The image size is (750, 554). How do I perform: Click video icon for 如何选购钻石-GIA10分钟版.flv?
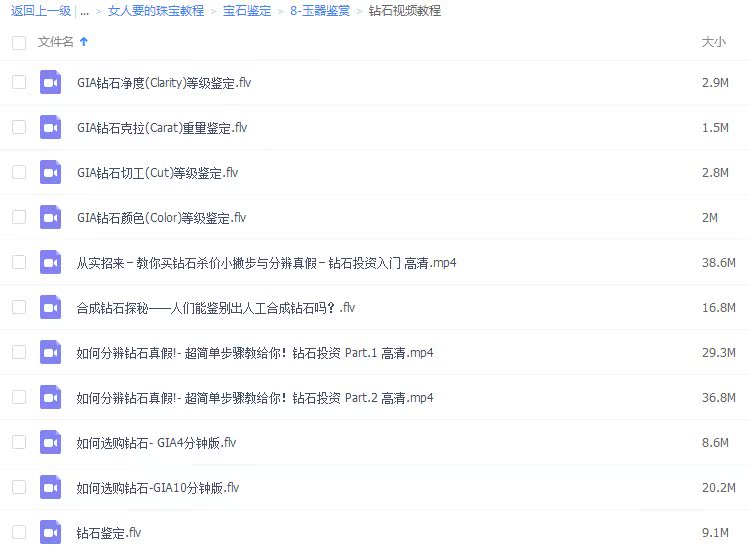[50, 487]
